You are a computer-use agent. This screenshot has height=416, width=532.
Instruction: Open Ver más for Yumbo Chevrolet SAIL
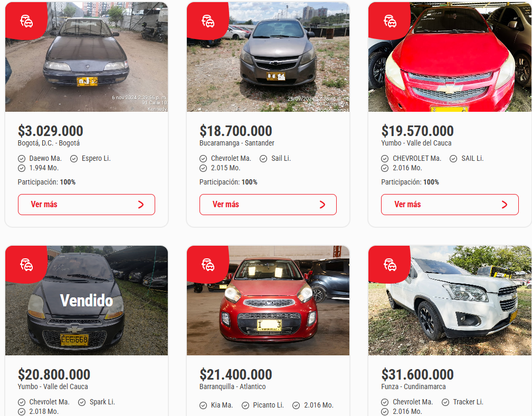(x=450, y=205)
